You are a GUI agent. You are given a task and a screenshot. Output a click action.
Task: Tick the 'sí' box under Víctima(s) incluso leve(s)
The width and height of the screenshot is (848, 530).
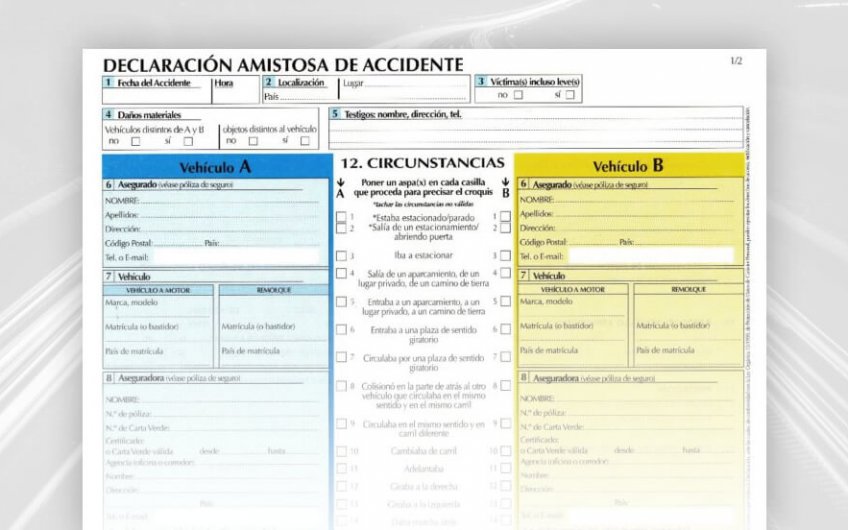(570, 95)
